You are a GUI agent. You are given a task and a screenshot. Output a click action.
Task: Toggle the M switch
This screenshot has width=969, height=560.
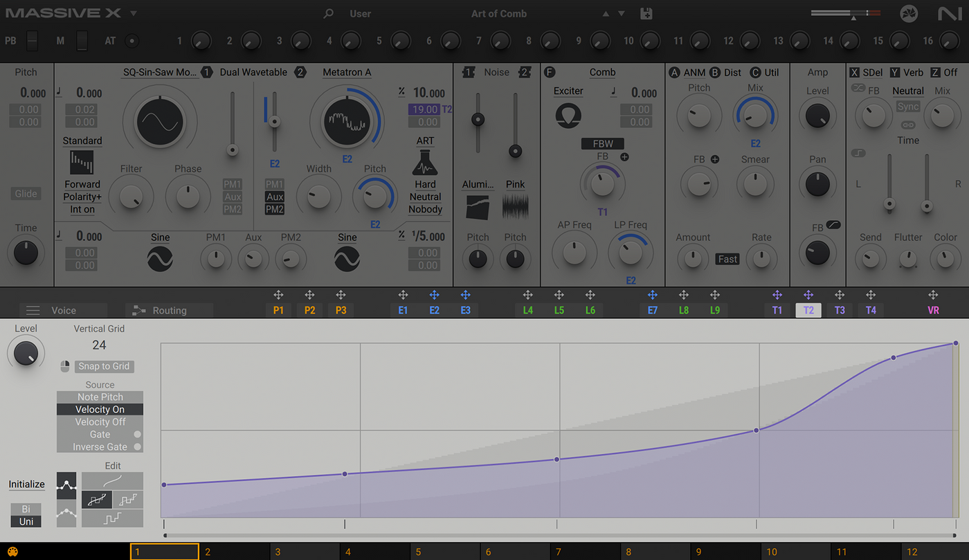coord(82,41)
